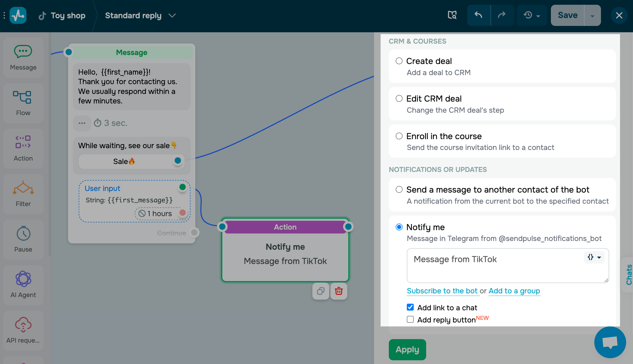Open the live chat bubble icon
This screenshot has height=364, width=633.
(x=610, y=342)
